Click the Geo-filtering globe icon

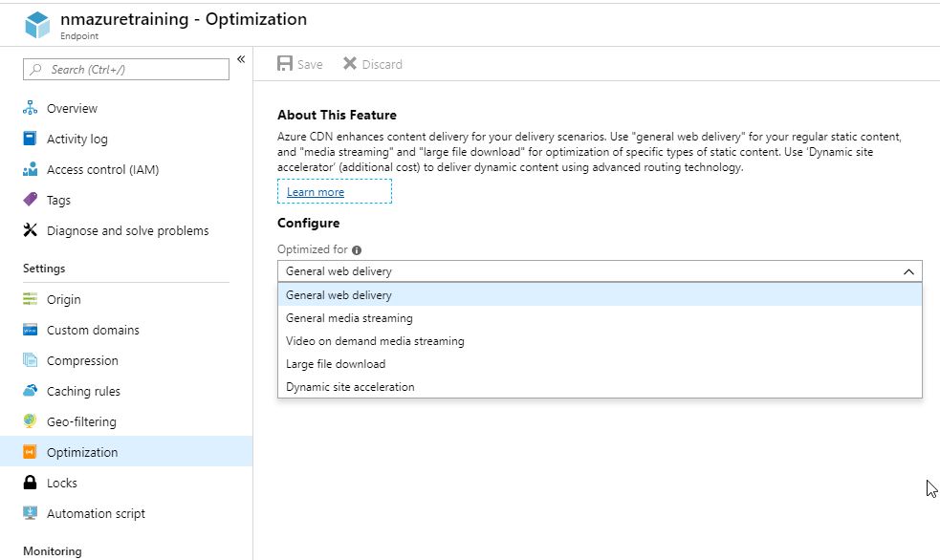(30, 421)
